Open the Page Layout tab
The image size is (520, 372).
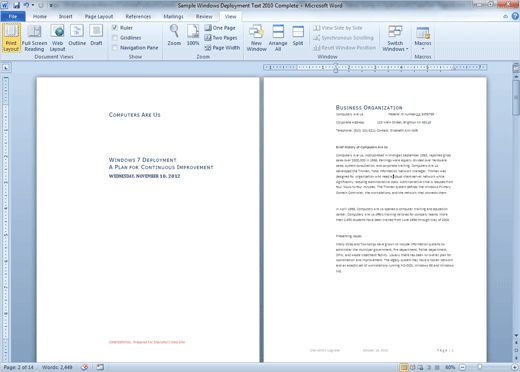(x=99, y=16)
